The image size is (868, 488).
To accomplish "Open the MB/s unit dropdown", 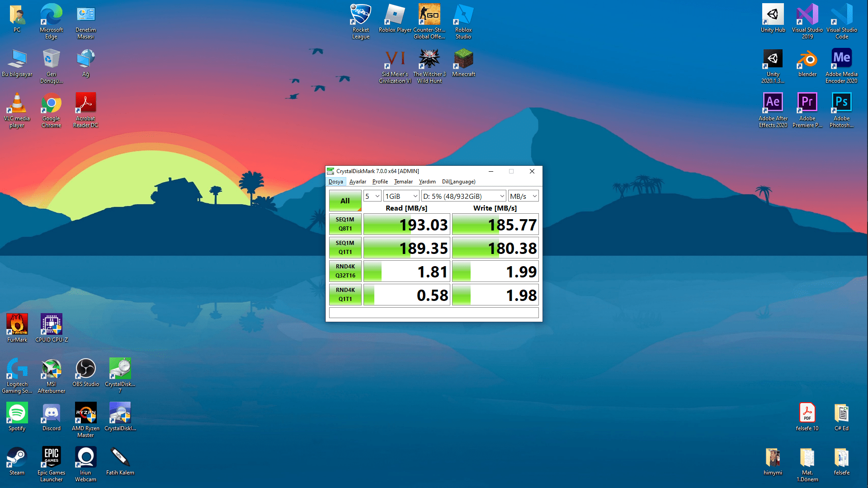I will [x=523, y=196].
